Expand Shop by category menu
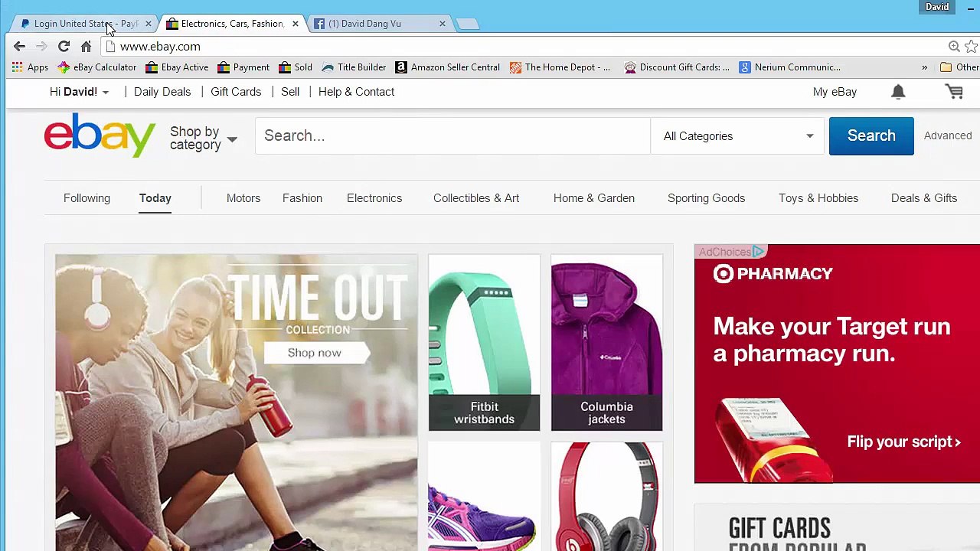Screen dimensions: 980x551 point(204,139)
